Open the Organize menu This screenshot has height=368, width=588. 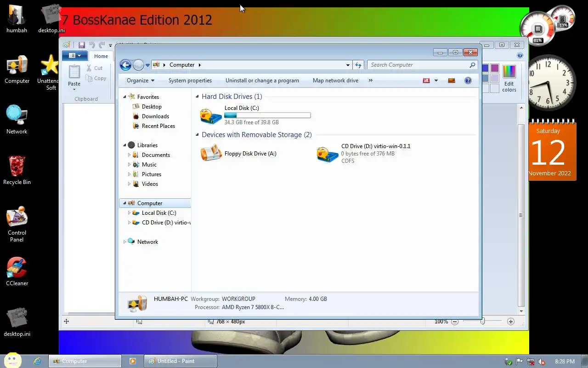pos(141,80)
